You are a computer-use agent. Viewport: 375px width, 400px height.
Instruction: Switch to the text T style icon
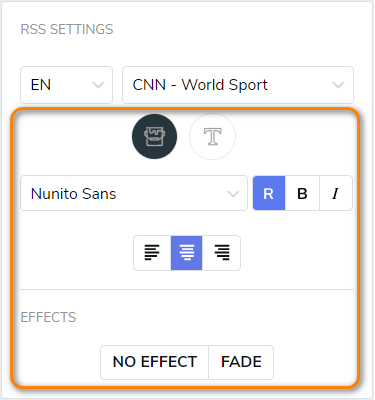212,136
